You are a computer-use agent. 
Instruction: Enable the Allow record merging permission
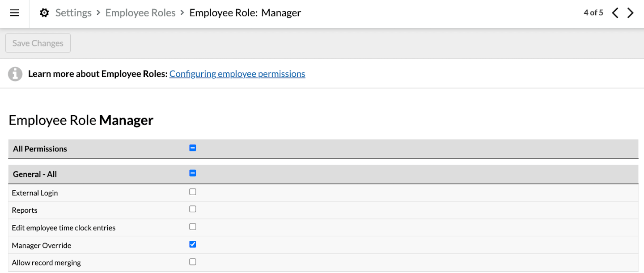point(192,261)
